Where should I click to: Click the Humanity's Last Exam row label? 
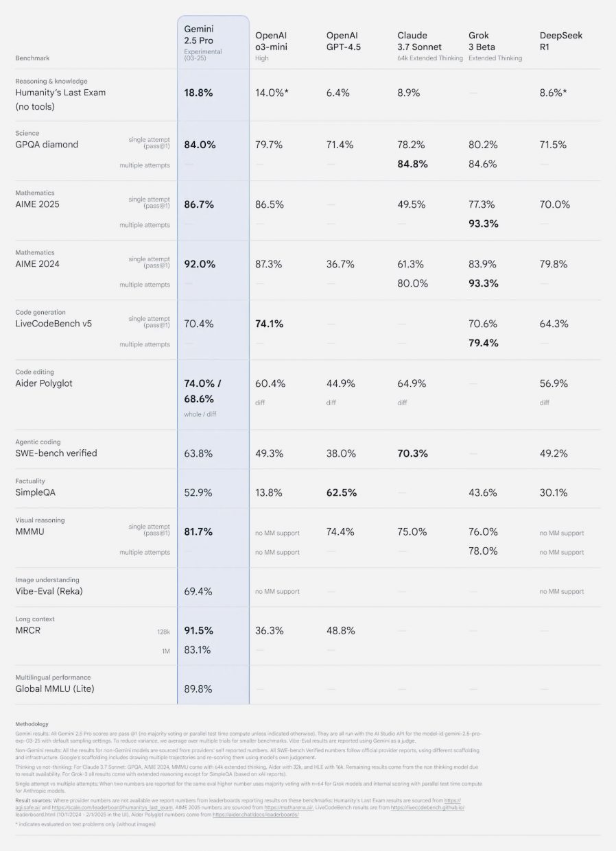(x=60, y=99)
